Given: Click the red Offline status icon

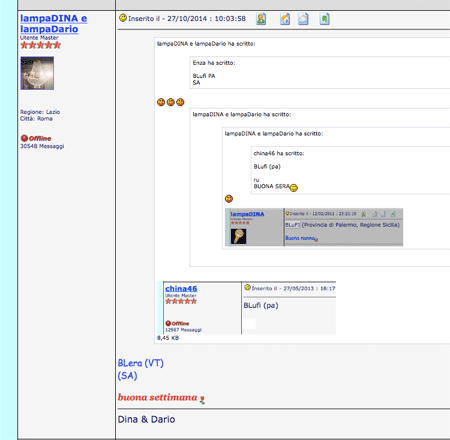Looking at the screenshot, I should coord(24,138).
